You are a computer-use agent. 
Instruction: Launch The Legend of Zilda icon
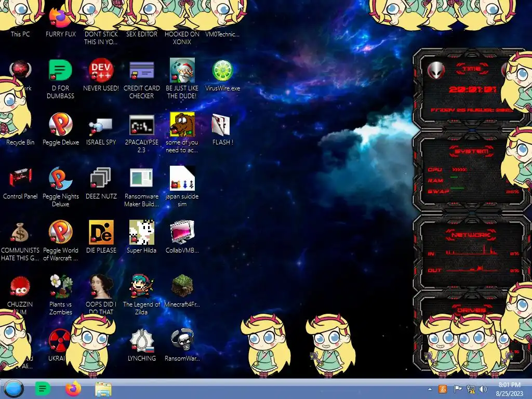click(x=141, y=286)
